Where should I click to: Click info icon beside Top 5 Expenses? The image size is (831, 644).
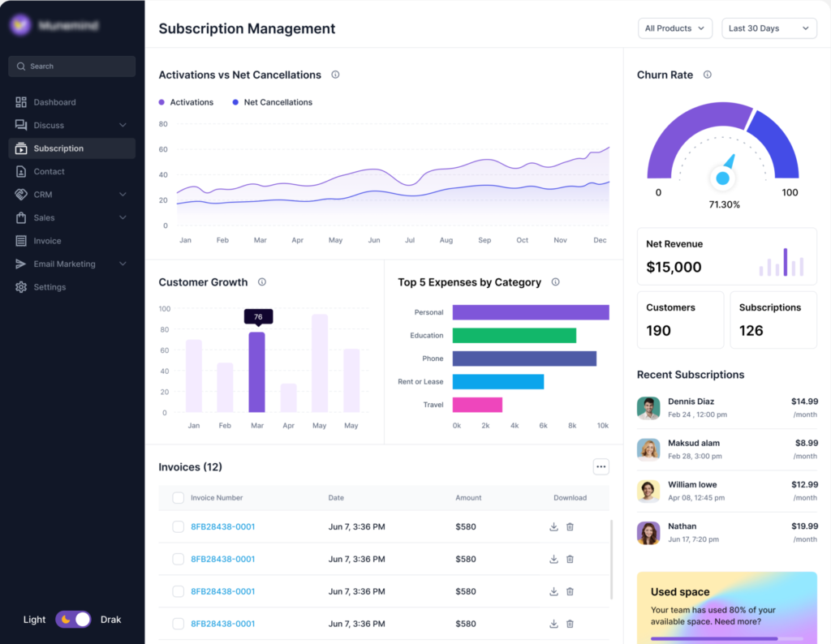click(x=555, y=282)
